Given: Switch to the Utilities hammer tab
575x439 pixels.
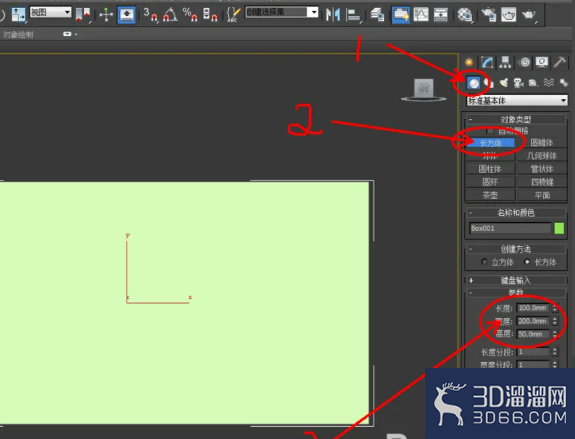Looking at the screenshot, I should (560, 62).
